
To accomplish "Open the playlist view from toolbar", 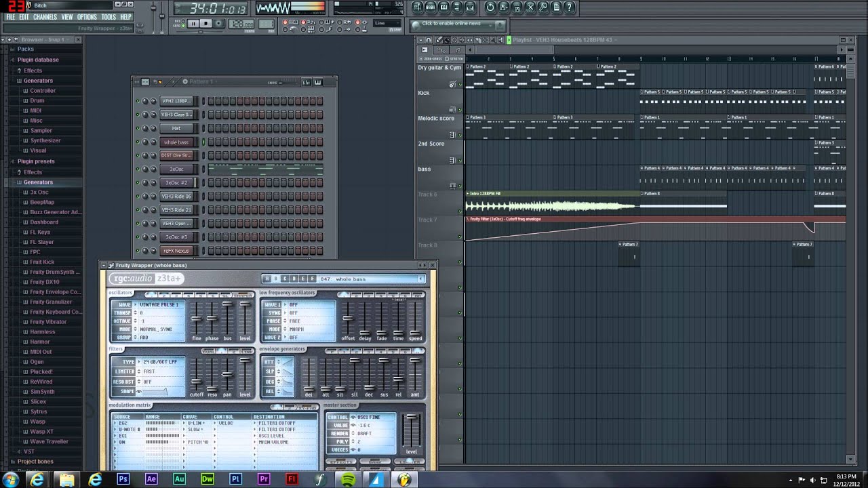I will tap(417, 7).
